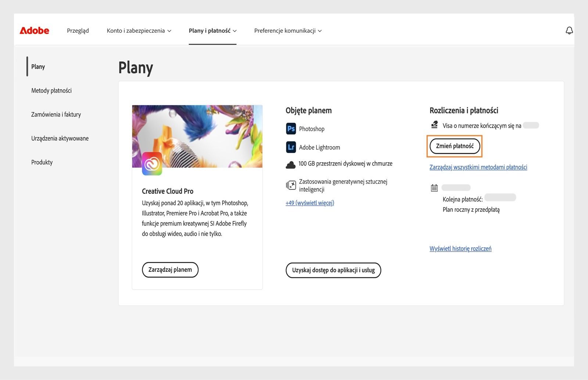Click the Adobe Lightroom label

[x=319, y=147]
